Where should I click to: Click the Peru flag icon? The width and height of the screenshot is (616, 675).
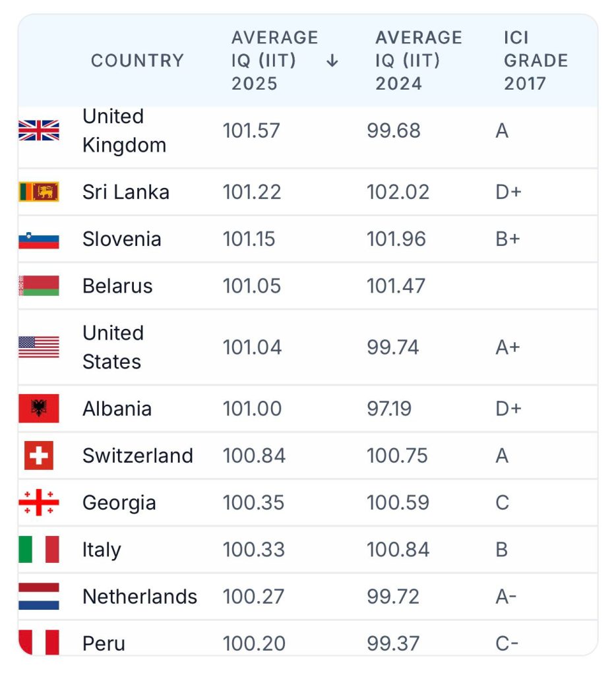[39, 643]
